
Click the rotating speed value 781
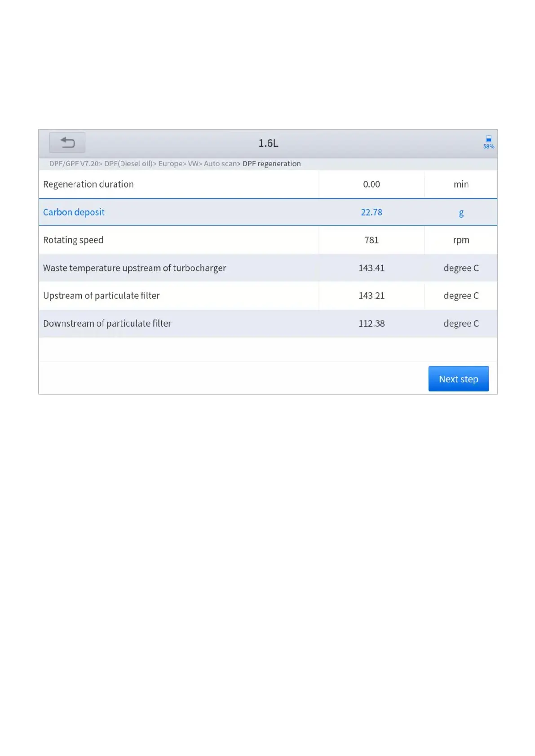(371, 240)
